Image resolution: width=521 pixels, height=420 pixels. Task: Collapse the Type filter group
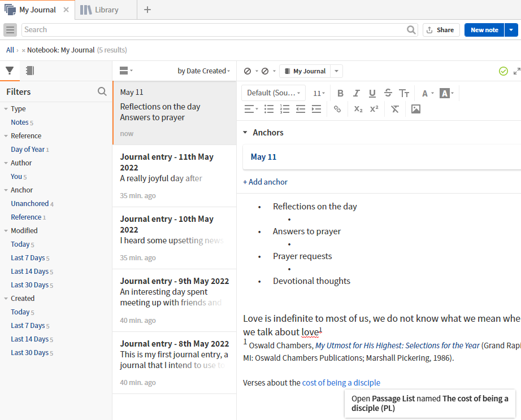click(x=6, y=109)
